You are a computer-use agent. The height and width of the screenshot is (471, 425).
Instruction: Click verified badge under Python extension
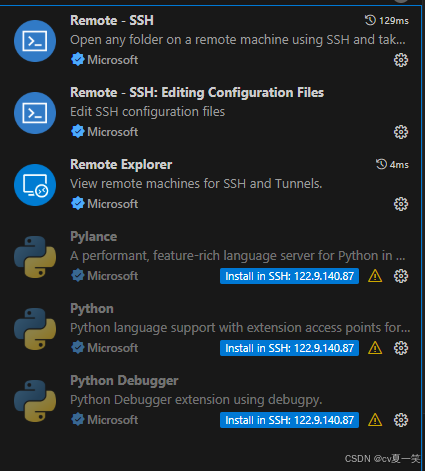click(x=78, y=348)
